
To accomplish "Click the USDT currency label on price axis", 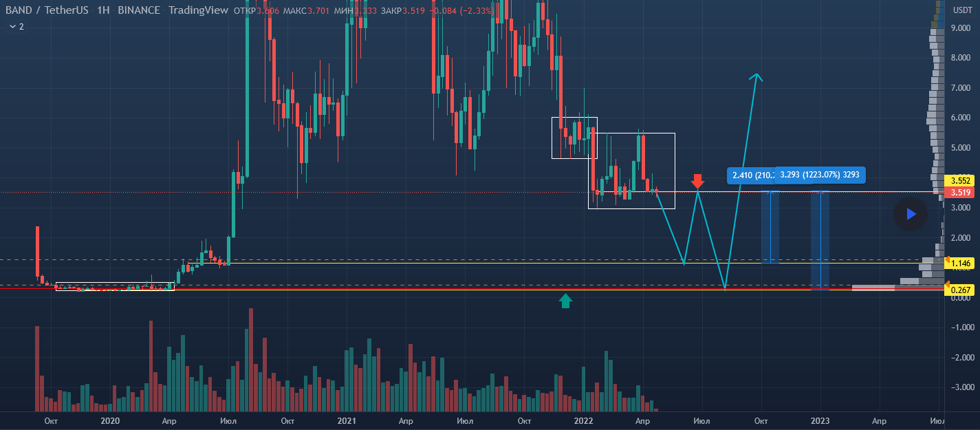I will 961,10.
